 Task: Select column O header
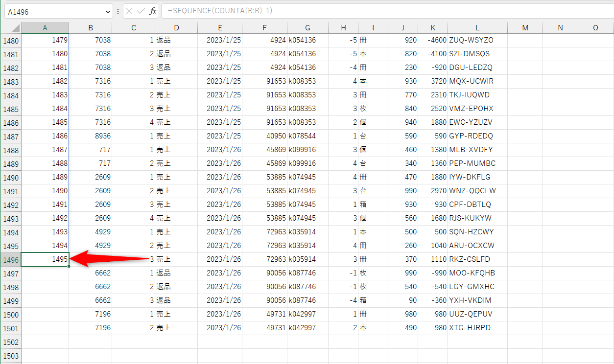pos(596,28)
